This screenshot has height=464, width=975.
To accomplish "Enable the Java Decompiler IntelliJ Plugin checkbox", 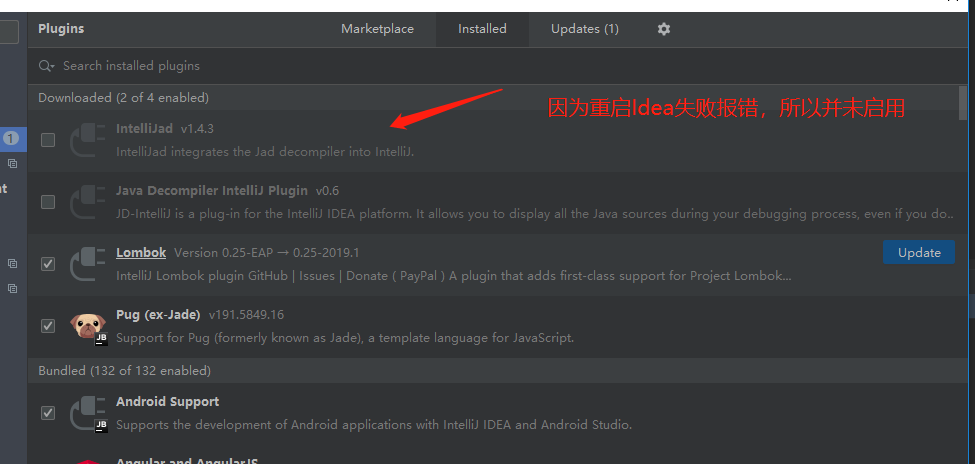I will click(48, 202).
